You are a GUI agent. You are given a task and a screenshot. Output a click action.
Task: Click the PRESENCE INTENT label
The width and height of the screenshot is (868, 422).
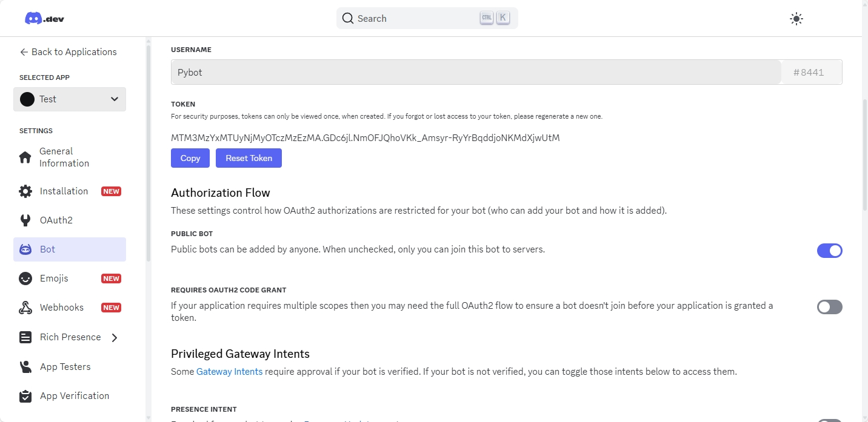pyautogui.click(x=204, y=409)
